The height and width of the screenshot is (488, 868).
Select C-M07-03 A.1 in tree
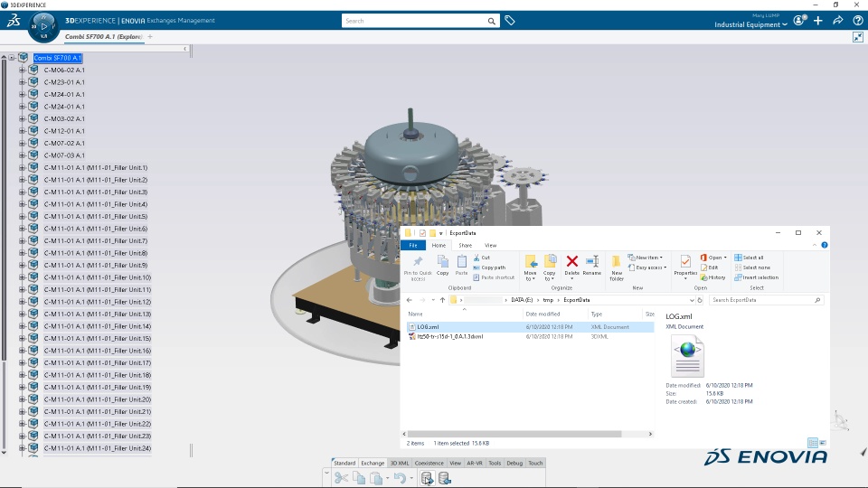64,155
